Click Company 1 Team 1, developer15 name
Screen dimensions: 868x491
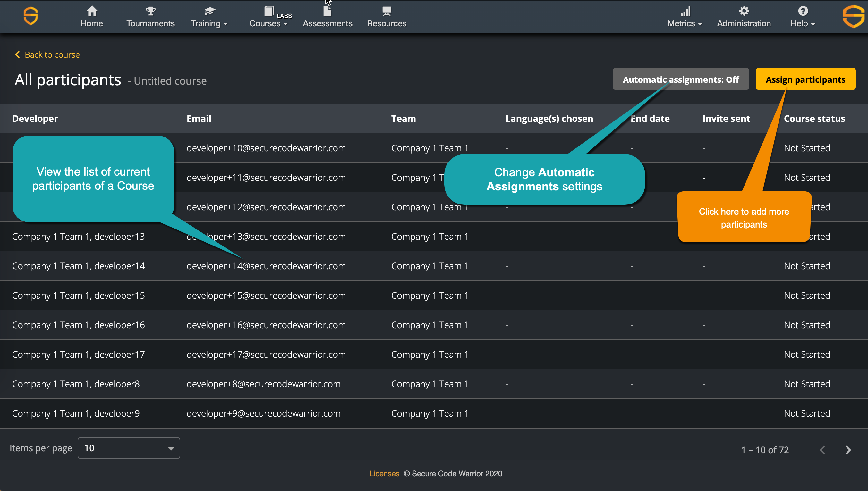pos(78,295)
